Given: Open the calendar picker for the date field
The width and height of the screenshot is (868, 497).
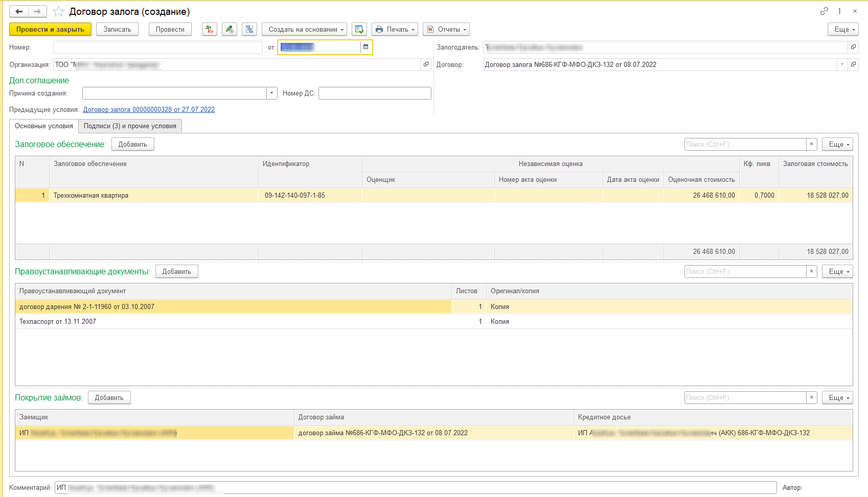Looking at the screenshot, I should 366,47.
